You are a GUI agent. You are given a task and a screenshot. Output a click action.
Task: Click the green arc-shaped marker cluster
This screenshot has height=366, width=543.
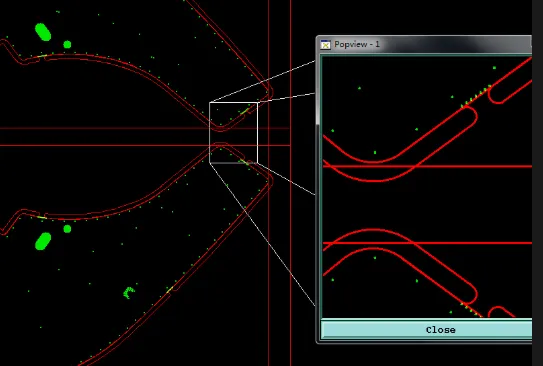tap(129, 293)
